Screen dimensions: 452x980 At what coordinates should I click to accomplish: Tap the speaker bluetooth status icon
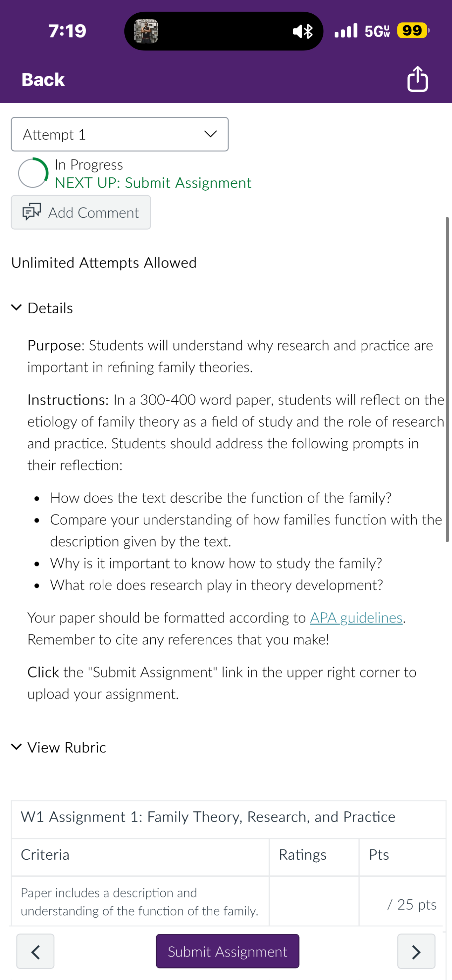(x=303, y=31)
